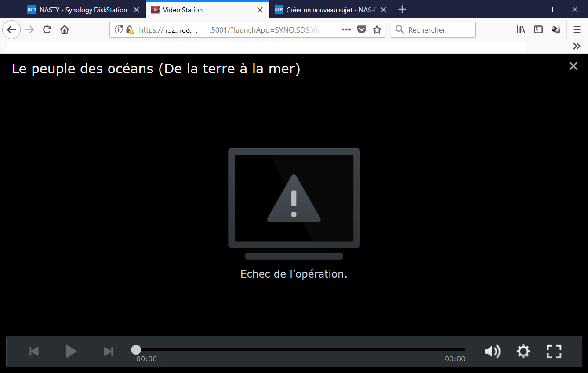This screenshot has width=588, height=373.
Task: Skip to previous video track
Action: 34,351
